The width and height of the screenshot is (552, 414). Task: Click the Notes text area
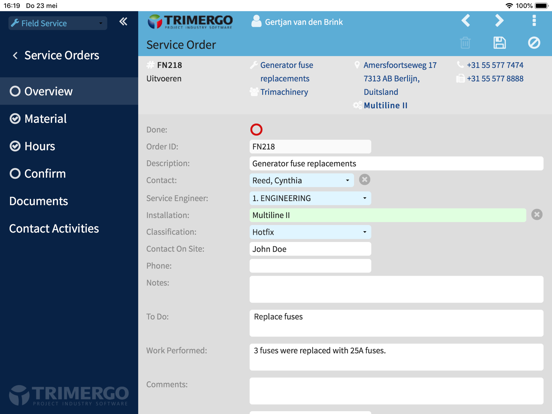coord(396,289)
